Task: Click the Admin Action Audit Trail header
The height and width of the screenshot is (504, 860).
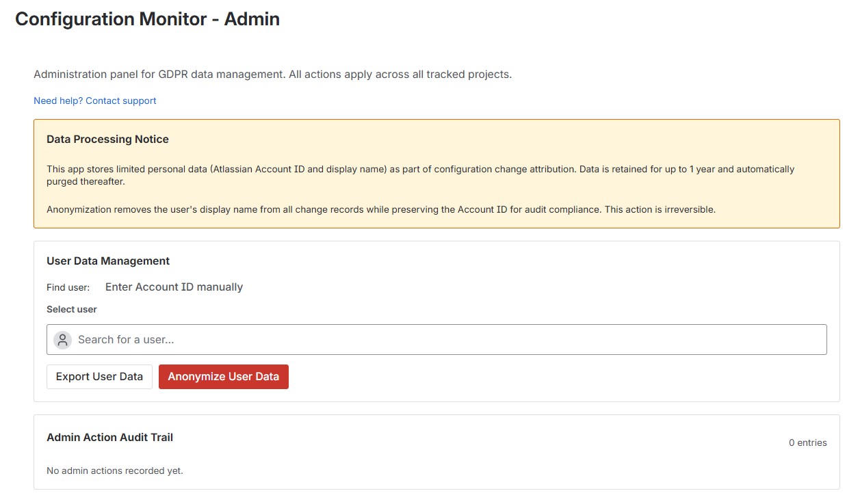Action: click(x=109, y=437)
